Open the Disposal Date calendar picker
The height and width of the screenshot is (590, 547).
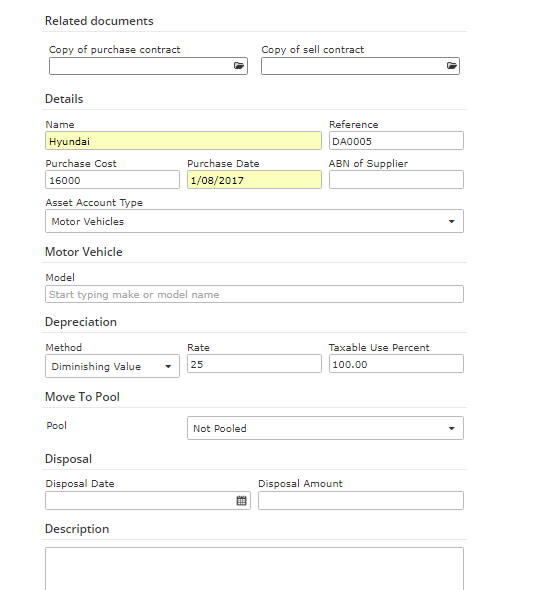coord(241,500)
